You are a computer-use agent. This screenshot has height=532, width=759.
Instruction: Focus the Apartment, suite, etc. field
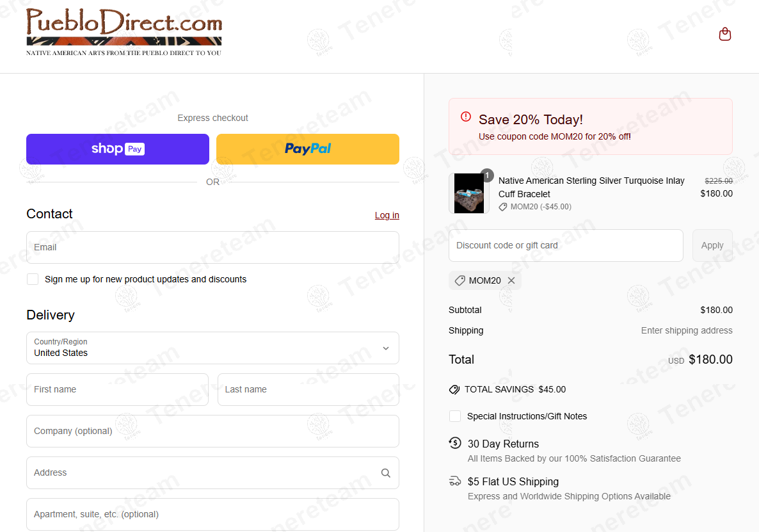tap(212, 515)
